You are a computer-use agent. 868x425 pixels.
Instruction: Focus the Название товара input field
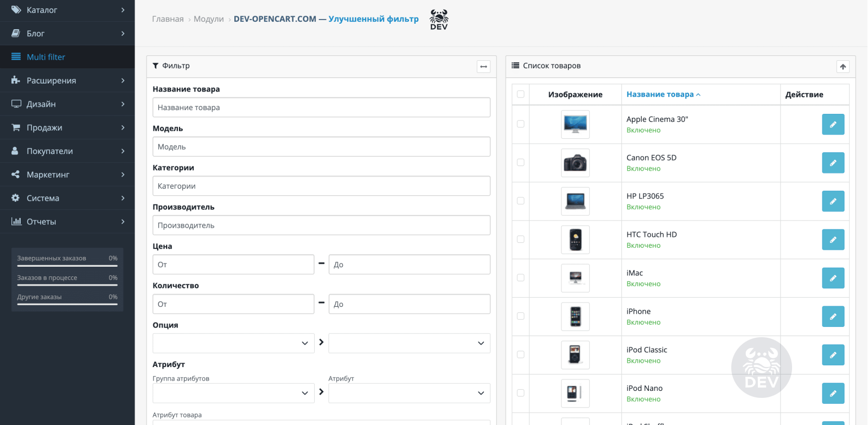pyautogui.click(x=321, y=107)
